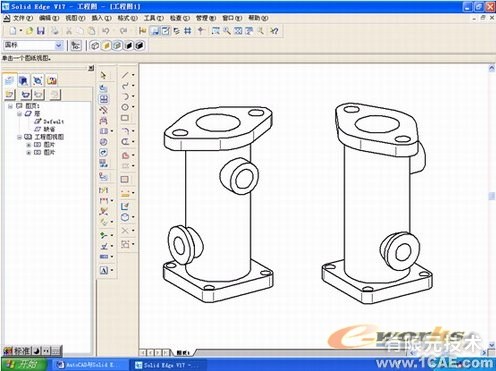Click the Open file folder icon

point(30,31)
